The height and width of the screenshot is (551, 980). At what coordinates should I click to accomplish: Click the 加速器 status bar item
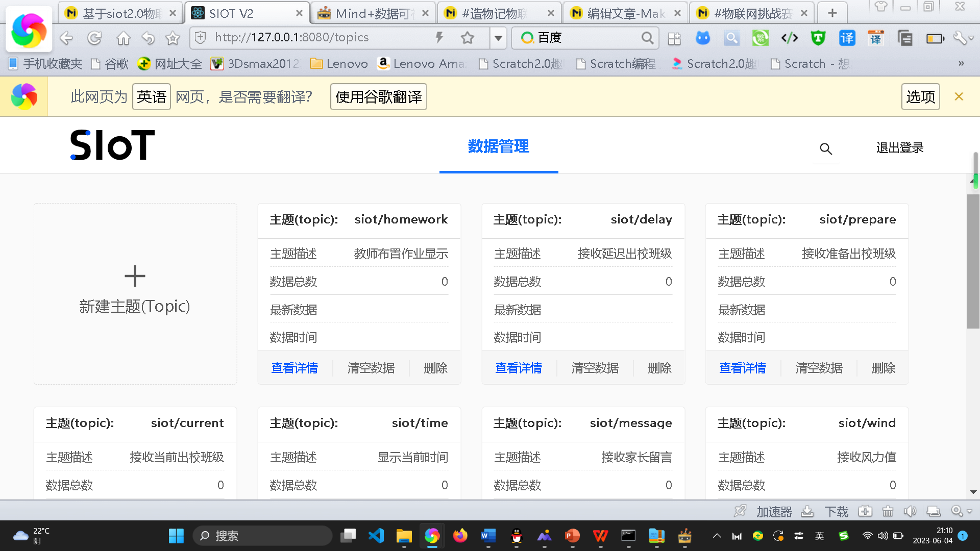pos(764,511)
